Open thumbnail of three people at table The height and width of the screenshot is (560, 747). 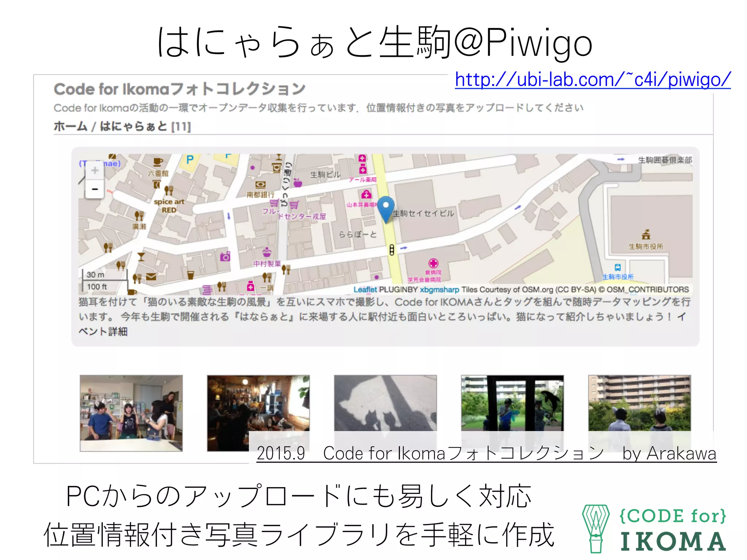131,413
